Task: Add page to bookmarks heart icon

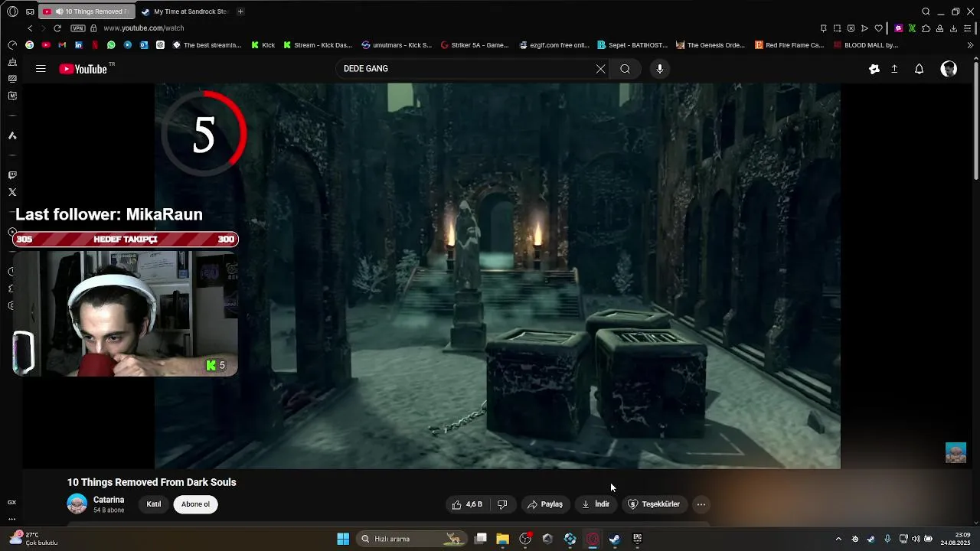Action: click(878, 28)
